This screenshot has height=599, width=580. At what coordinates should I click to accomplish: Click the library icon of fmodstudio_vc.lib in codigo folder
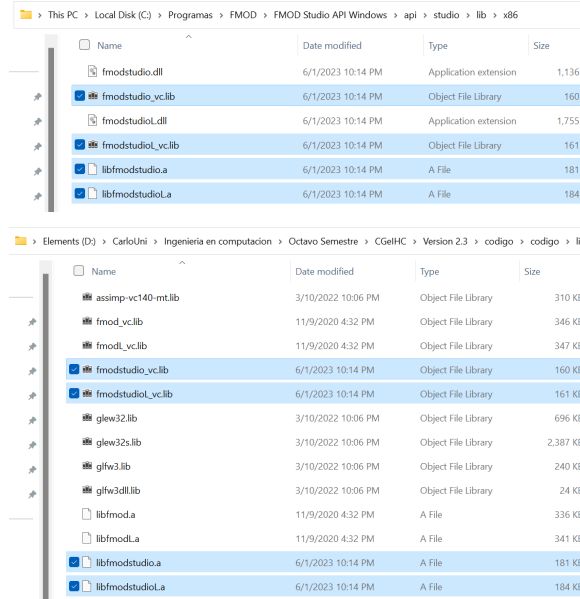click(87, 369)
